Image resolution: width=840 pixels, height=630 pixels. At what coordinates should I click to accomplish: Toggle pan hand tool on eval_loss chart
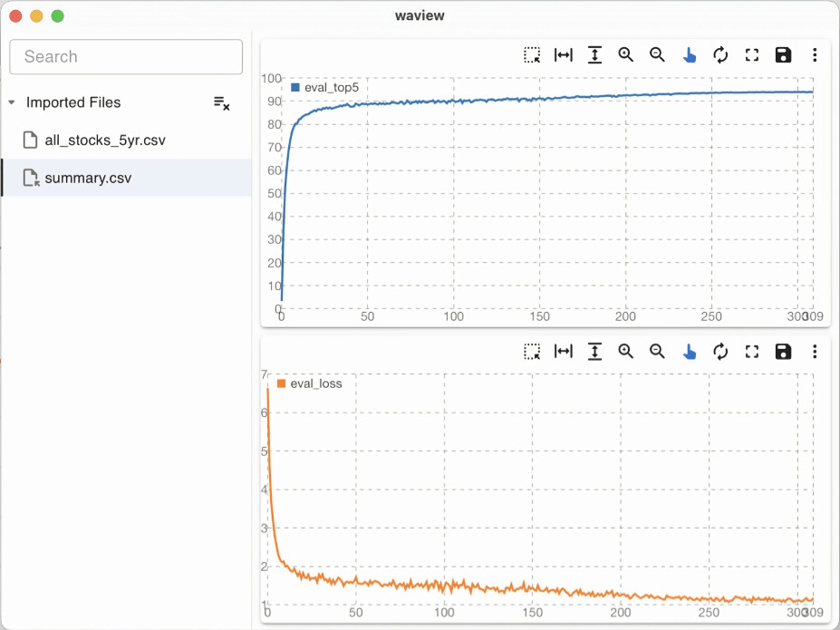tap(690, 352)
